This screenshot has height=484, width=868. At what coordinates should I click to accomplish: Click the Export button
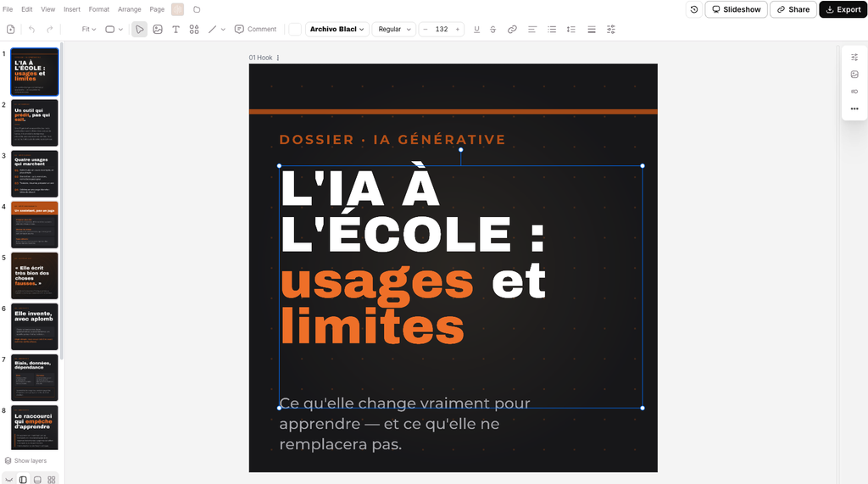pyautogui.click(x=843, y=9)
